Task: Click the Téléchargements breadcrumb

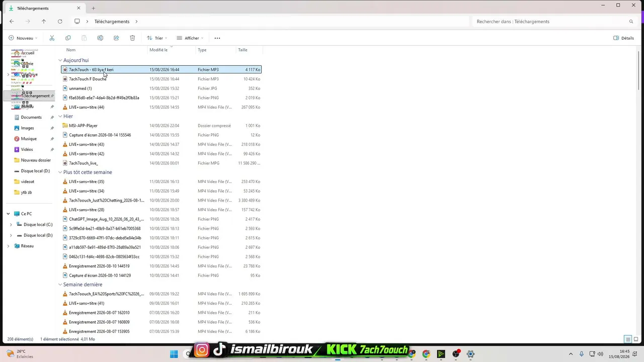Action: point(112,22)
